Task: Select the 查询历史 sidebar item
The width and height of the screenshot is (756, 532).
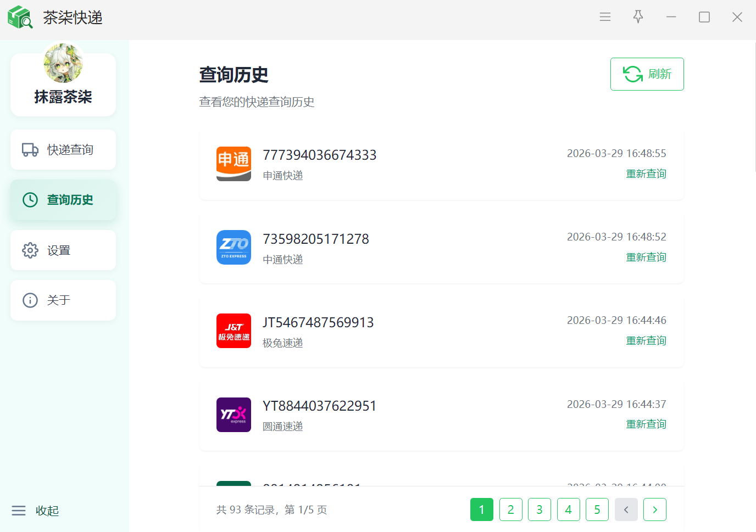Action: (x=63, y=200)
